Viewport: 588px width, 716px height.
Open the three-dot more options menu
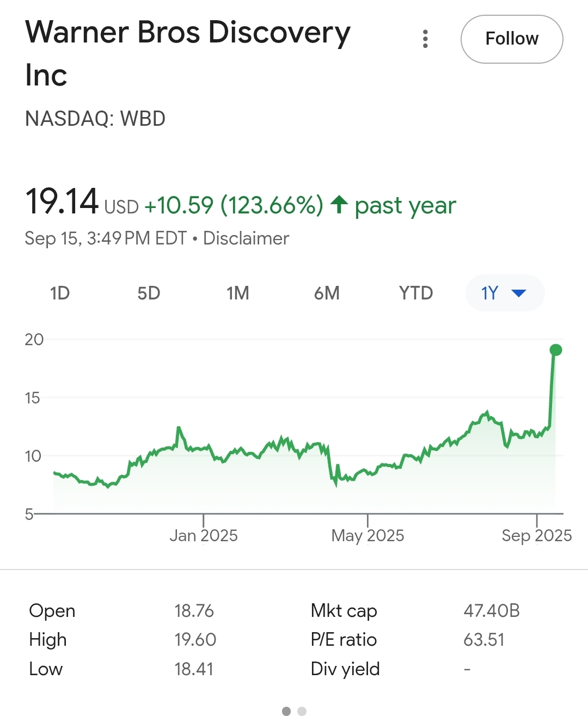coord(425,39)
